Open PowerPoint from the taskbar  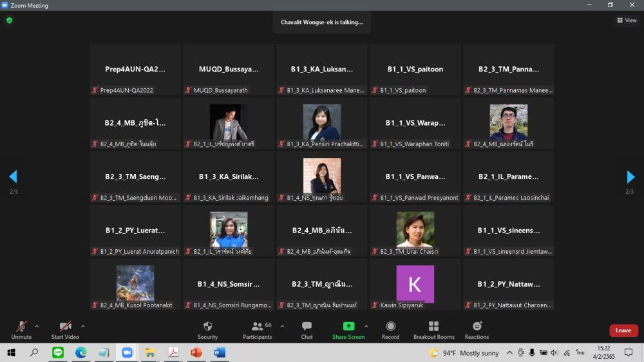click(x=196, y=352)
